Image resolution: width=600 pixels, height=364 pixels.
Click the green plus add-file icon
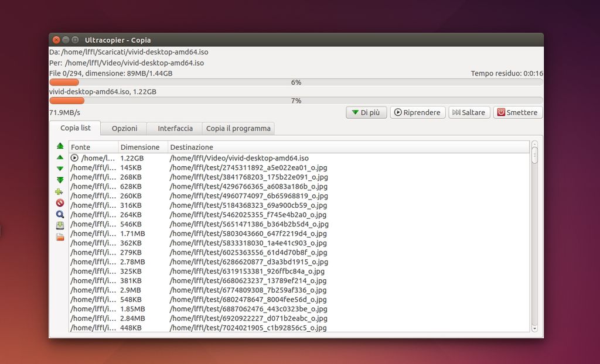click(x=60, y=191)
